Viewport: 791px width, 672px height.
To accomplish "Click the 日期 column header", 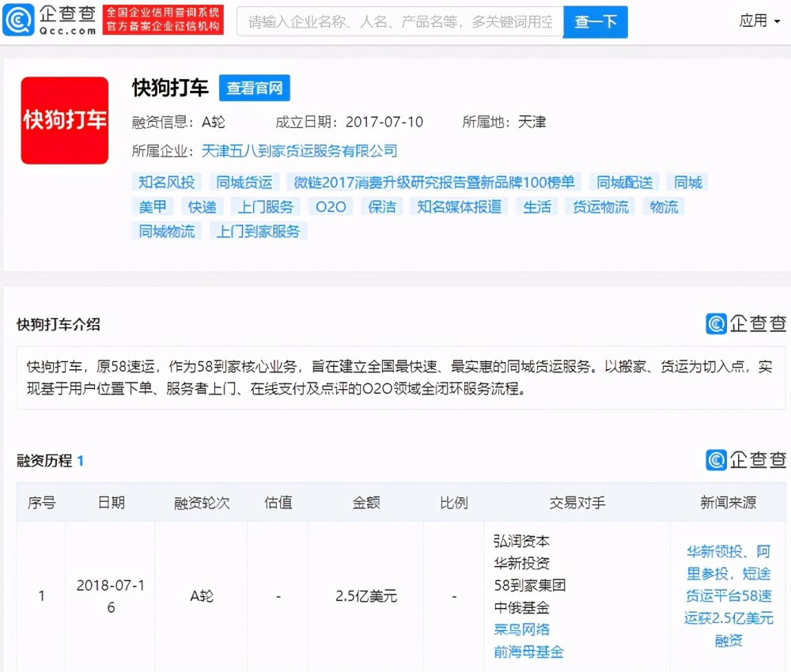I will coord(111,502).
